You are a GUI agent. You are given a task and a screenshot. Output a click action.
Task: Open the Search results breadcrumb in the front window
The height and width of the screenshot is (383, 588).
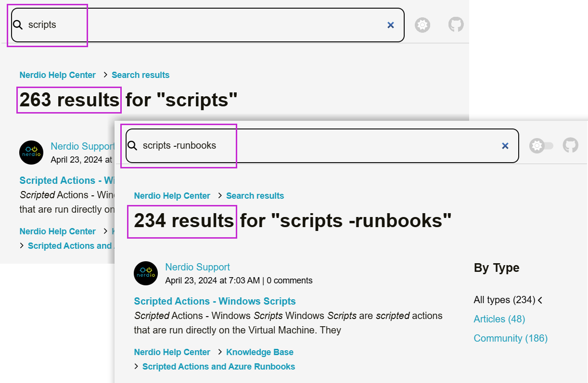255,196
